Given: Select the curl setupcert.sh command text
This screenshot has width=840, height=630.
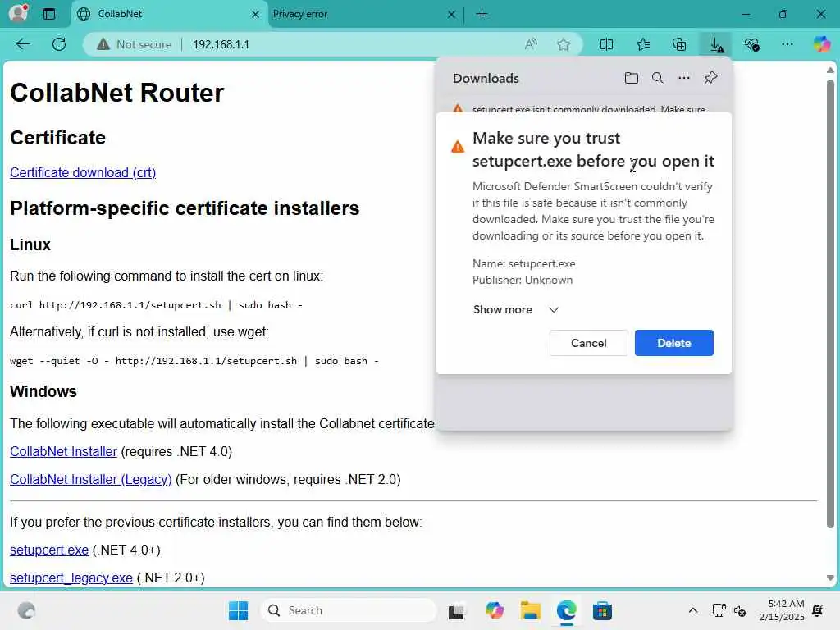Looking at the screenshot, I should (156, 305).
